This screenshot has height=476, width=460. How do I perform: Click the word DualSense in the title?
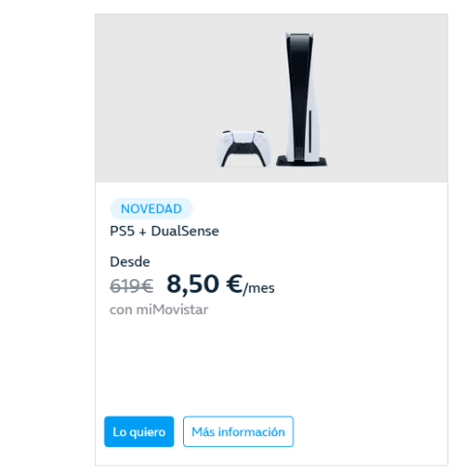185,231
